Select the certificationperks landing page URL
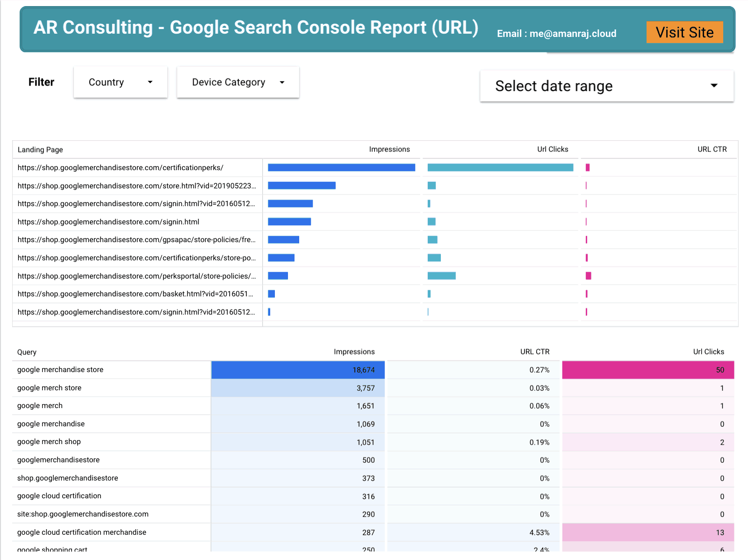The width and height of the screenshot is (748, 560). (121, 167)
